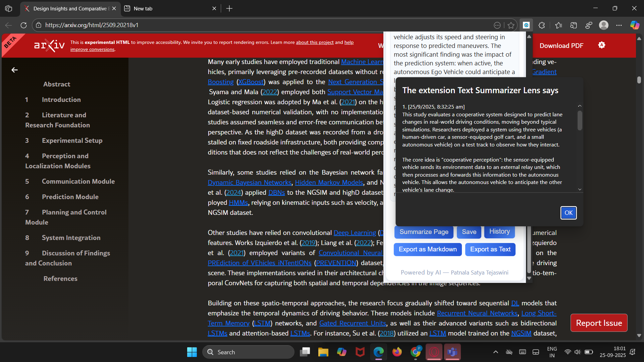Click the browser profile avatar icon
This screenshot has height=362, width=644.
[x=604, y=25]
